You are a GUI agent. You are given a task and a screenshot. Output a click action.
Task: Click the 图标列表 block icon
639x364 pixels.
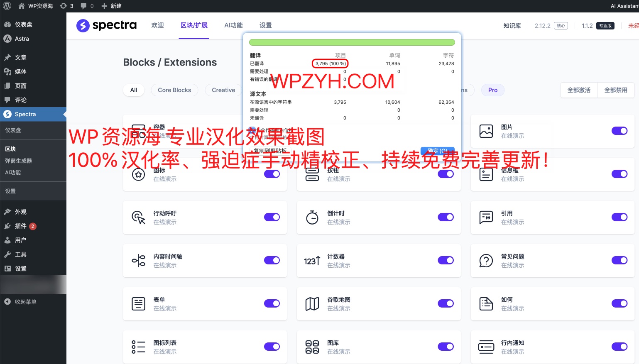coord(139,347)
